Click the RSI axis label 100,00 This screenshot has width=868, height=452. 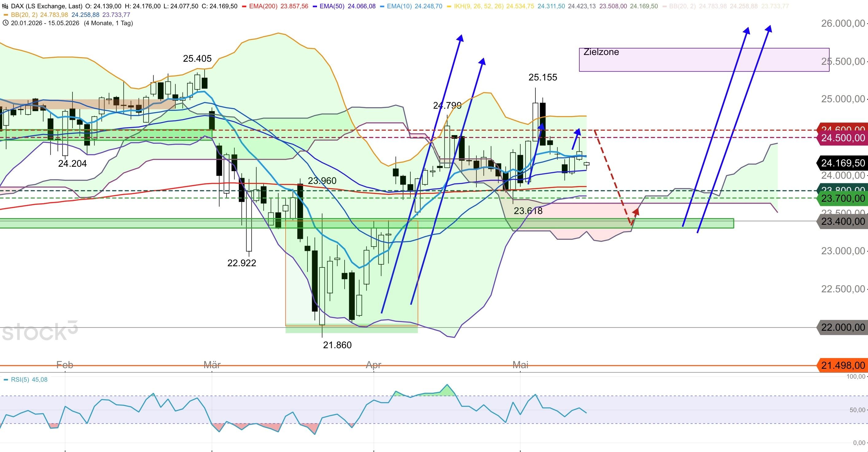[x=855, y=376]
